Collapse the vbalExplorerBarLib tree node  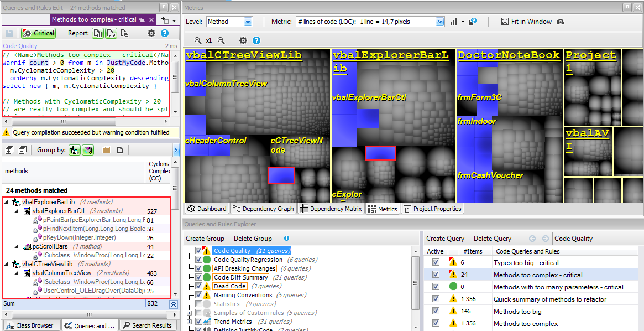pos(7,202)
